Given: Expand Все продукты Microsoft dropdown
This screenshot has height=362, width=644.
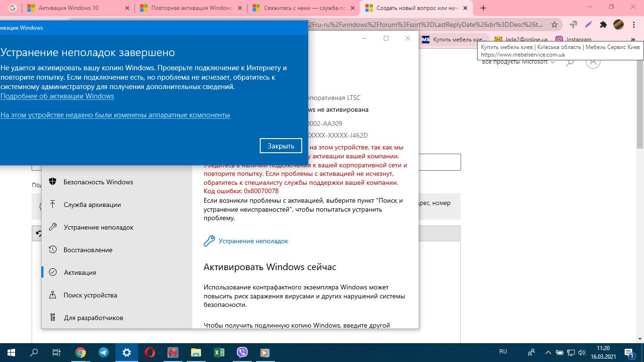Looking at the screenshot, I should [x=519, y=62].
